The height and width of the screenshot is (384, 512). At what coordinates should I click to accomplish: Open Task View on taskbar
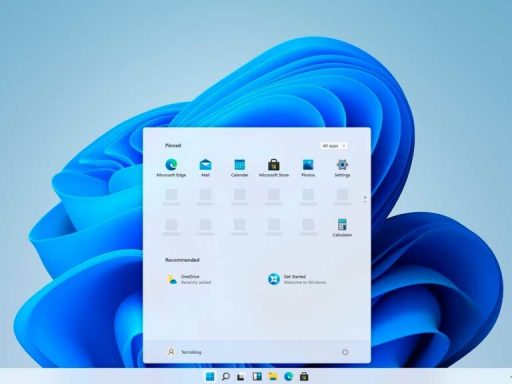[x=241, y=377]
